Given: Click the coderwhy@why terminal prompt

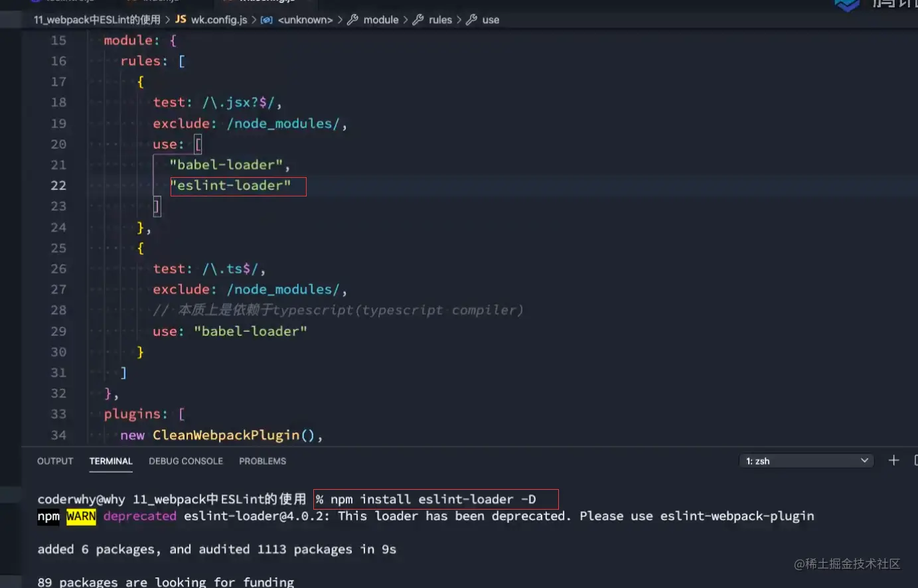Looking at the screenshot, I should click(81, 499).
